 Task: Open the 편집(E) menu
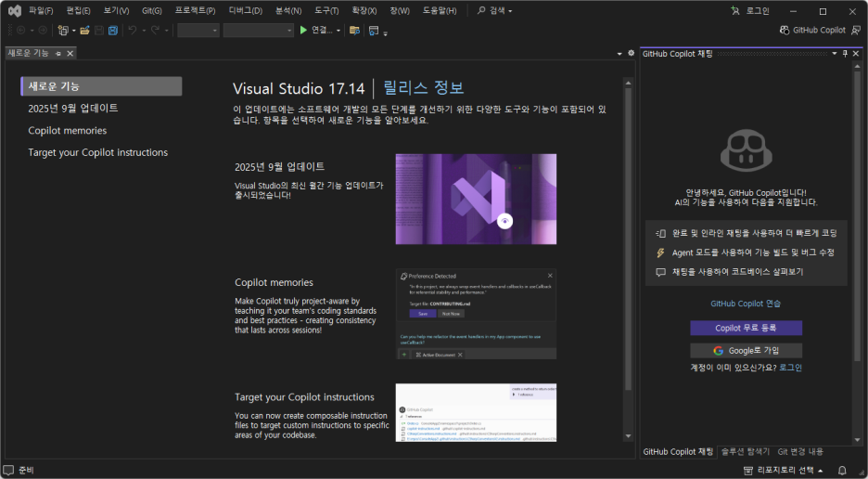[78, 10]
